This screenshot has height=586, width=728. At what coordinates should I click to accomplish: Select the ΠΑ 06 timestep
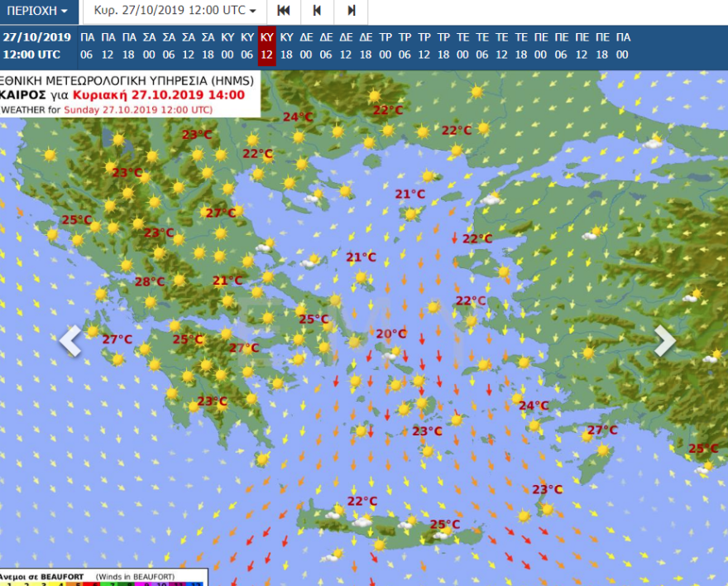87,47
